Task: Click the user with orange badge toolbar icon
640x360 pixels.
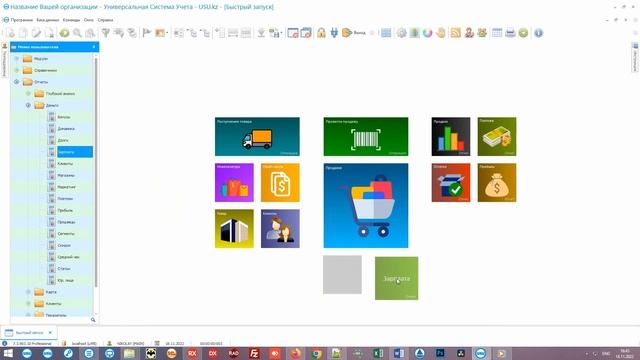Action: point(469,33)
